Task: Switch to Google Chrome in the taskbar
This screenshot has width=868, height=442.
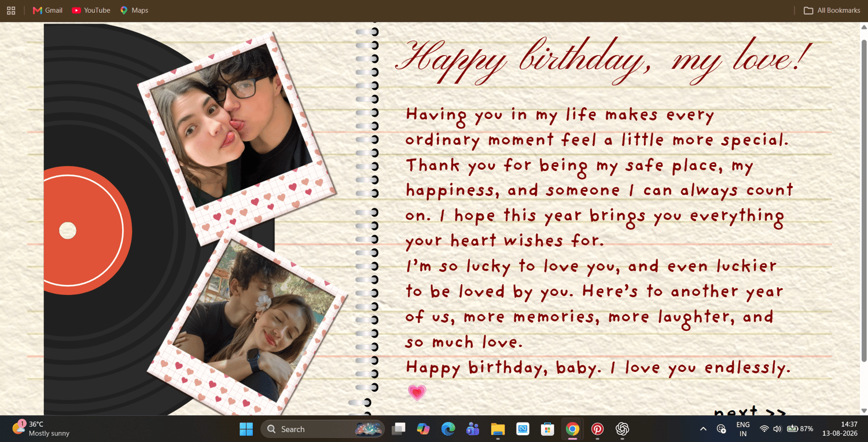Action: [x=572, y=429]
